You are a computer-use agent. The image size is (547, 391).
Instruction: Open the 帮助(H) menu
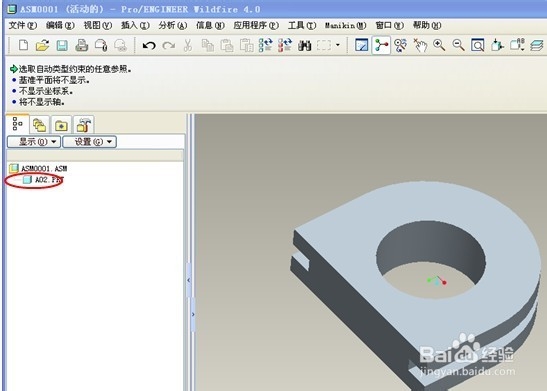[427, 25]
